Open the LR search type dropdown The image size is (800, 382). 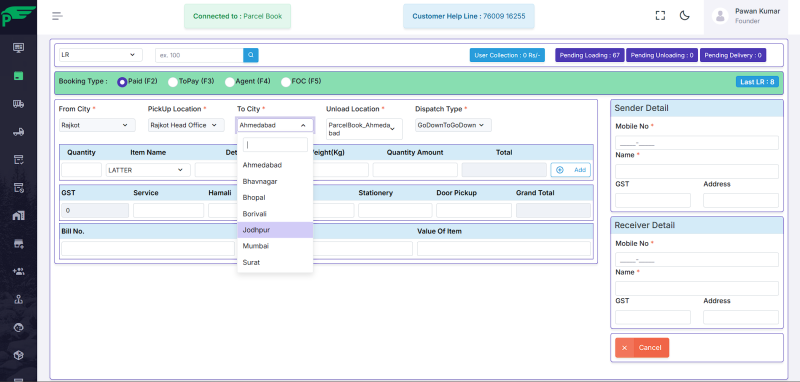(x=101, y=55)
